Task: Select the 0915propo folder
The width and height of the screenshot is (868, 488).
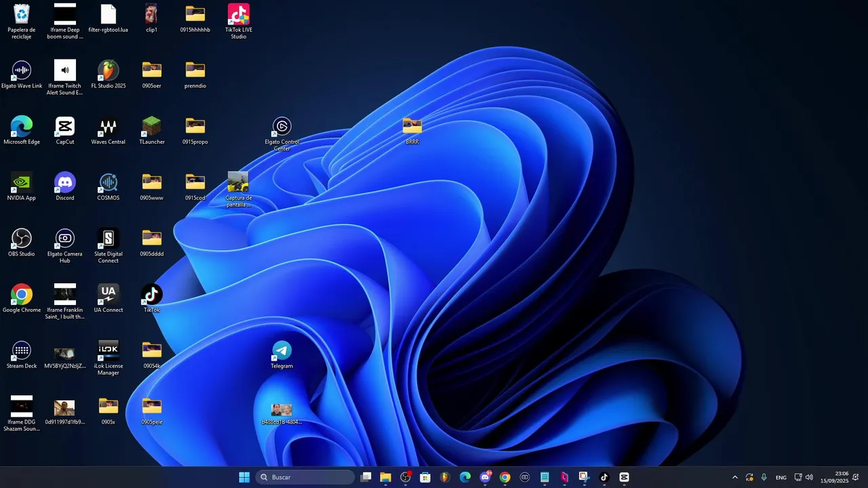Action: (x=195, y=131)
